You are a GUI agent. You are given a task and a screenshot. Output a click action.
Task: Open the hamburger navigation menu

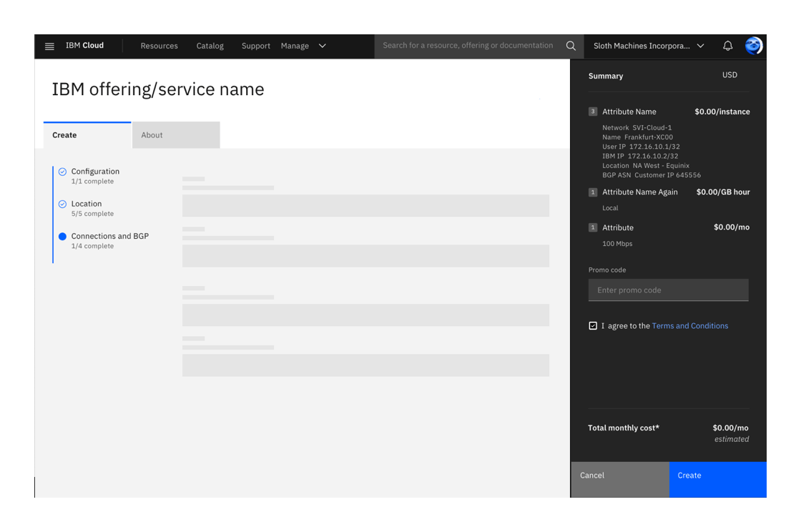[x=49, y=46]
